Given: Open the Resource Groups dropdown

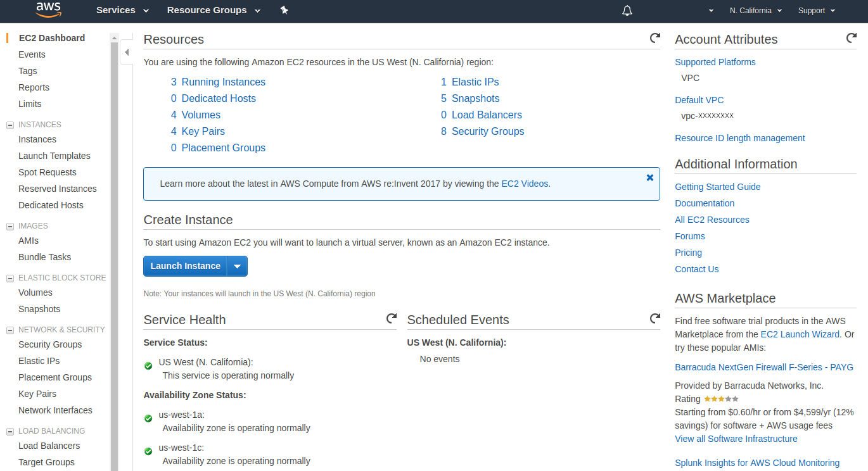Looking at the screenshot, I should pos(214,10).
